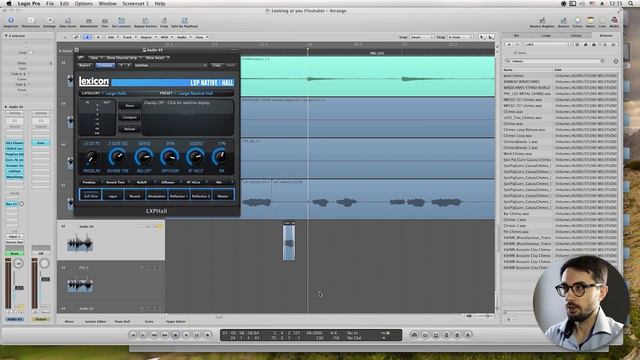Open the Drag mode dropdown
Screen dimensions: 640x360
coord(460,37)
